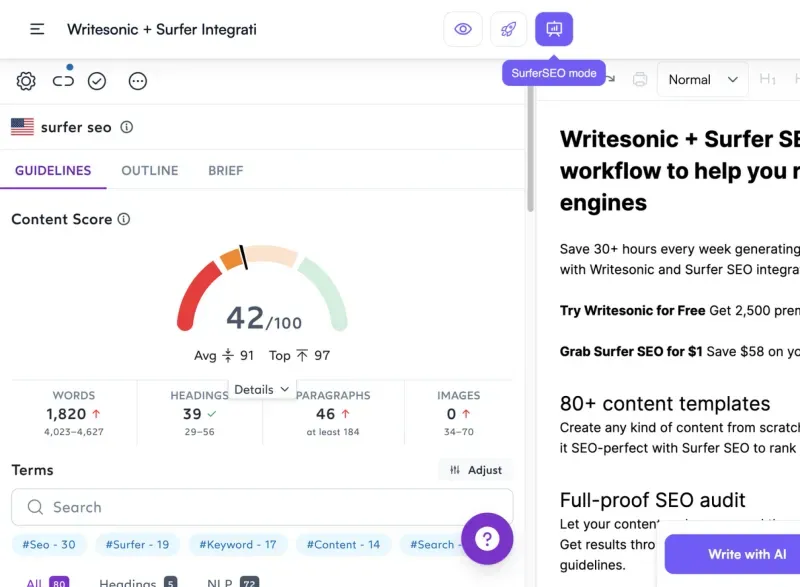The image size is (800, 587).
Task: Open the hamburger menu
Action: pyautogui.click(x=37, y=29)
